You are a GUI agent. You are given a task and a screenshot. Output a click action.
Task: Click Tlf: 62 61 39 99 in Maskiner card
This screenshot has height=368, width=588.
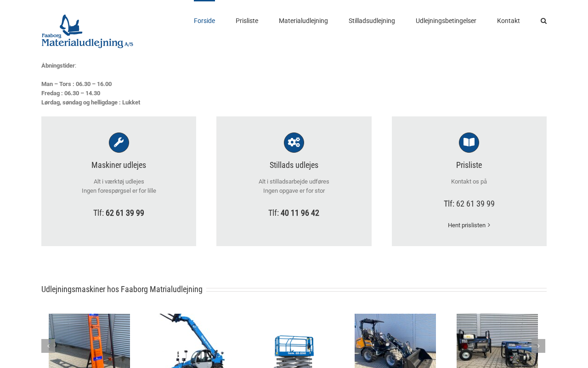119,213
